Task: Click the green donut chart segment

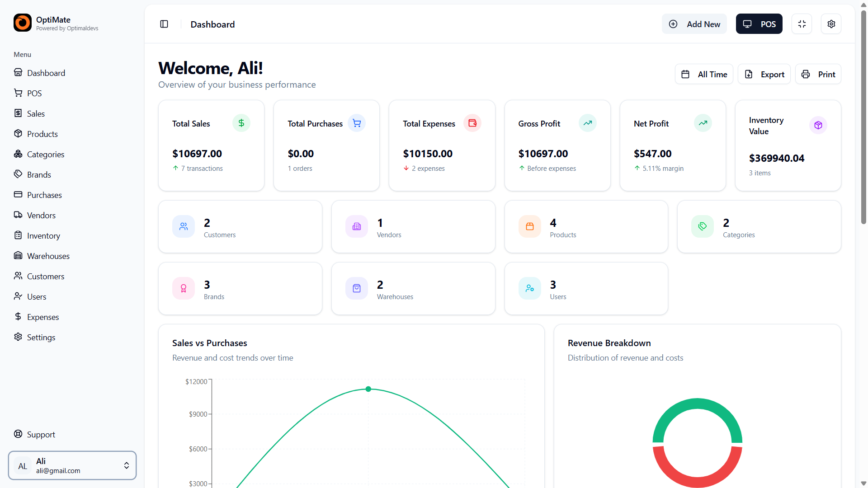Action: tap(697, 404)
